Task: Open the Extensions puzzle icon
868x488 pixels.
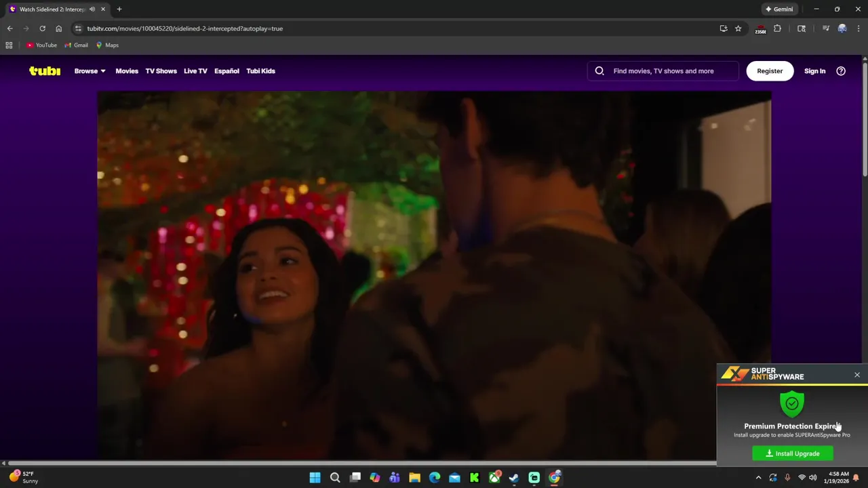Action: (778, 28)
